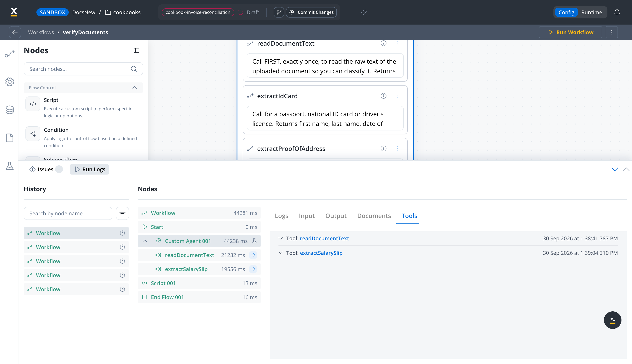Collapse the Nodes panel with sidebar icon
Viewport: 632px width, 364px height.
click(136, 50)
